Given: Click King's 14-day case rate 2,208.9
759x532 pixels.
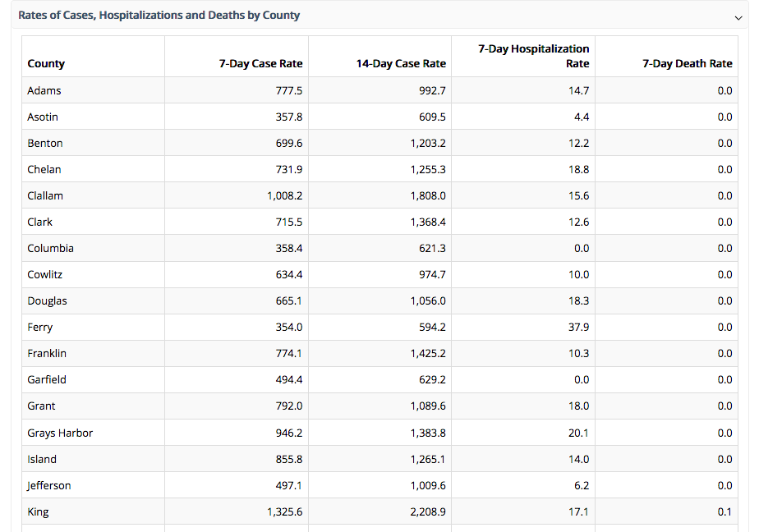Looking at the screenshot, I should [428, 511].
